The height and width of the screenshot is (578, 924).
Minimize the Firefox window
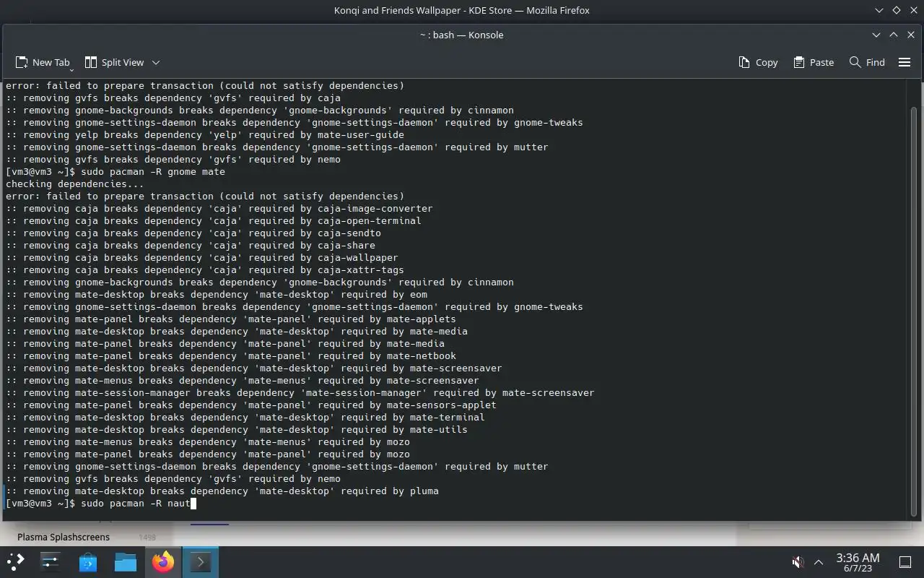(879, 10)
